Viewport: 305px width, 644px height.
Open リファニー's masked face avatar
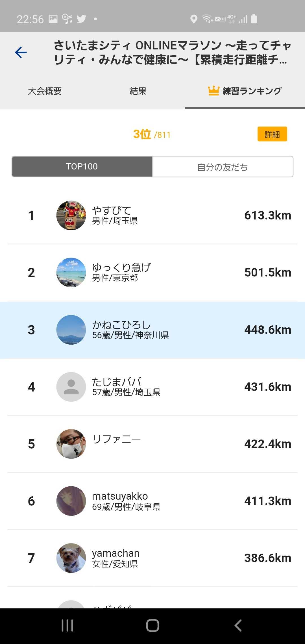71,444
